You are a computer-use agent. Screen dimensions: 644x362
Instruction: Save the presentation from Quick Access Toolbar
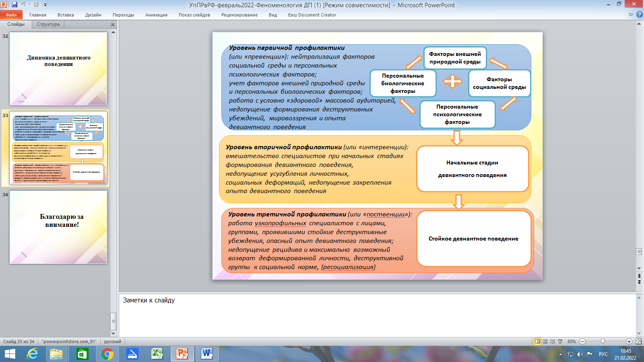[x=14, y=5]
